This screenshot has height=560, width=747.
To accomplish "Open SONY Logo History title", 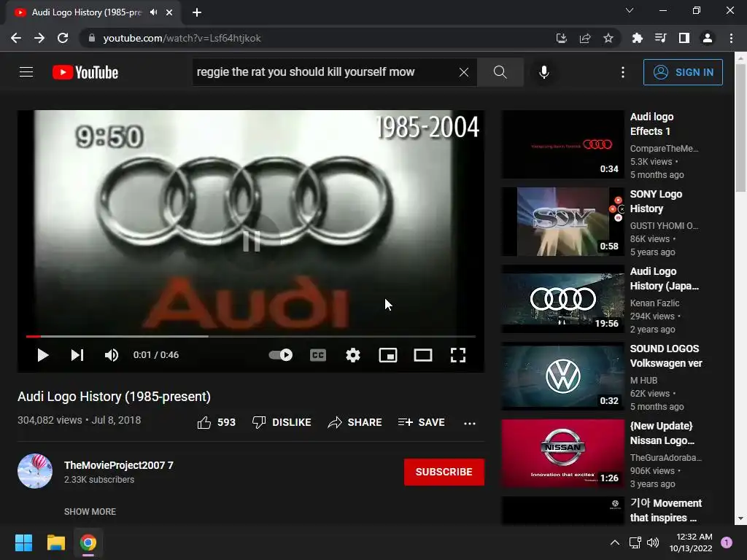I will click(x=656, y=201).
